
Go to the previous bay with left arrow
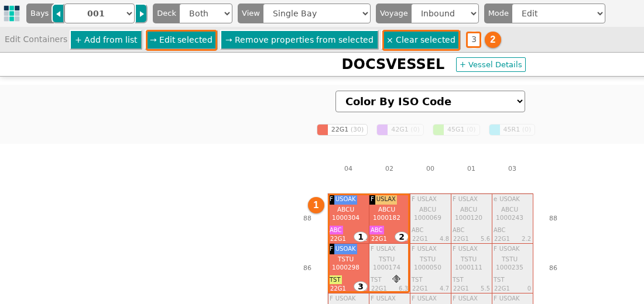click(x=59, y=13)
